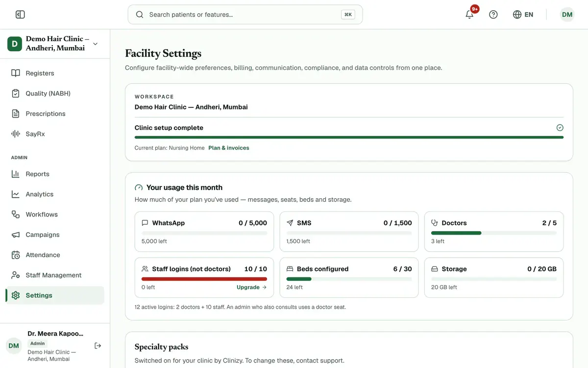Click the Analytics line chart icon

click(16, 194)
